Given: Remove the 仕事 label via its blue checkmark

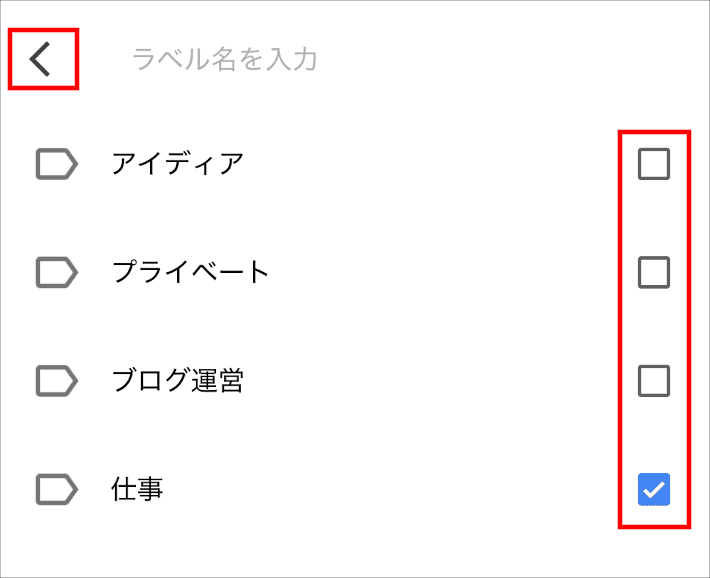Looking at the screenshot, I should pyautogui.click(x=654, y=489).
